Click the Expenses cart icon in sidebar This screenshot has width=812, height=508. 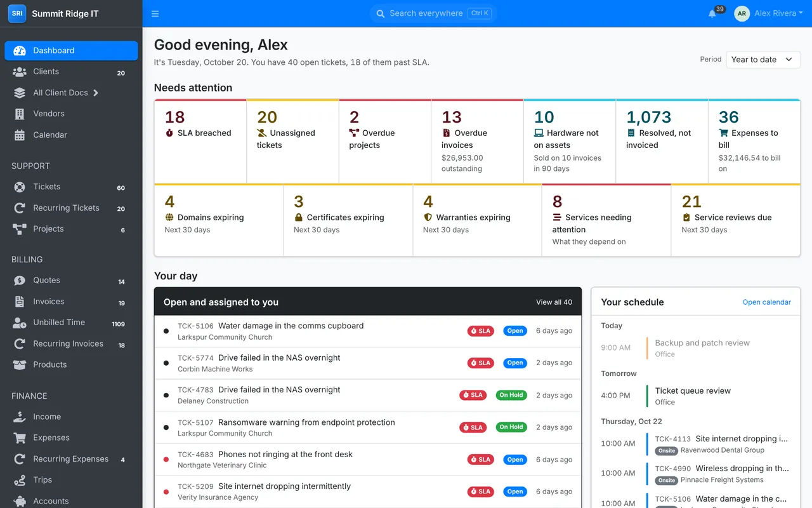[x=20, y=438]
